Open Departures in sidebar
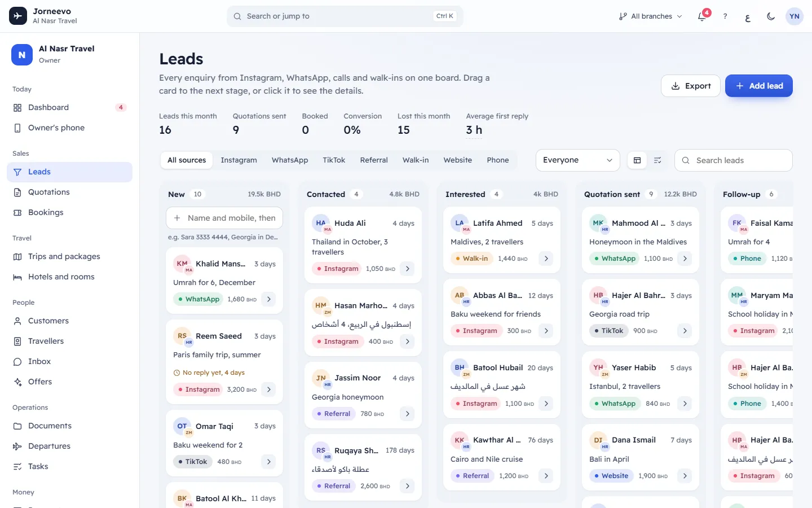The width and height of the screenshot is (812, 508). pyautogui.click(x=69, y=446)
